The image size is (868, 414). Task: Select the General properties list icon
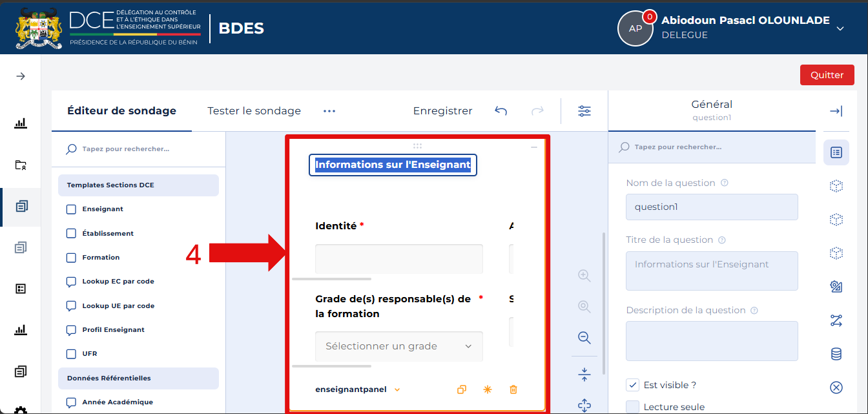(x=836, y=152)
